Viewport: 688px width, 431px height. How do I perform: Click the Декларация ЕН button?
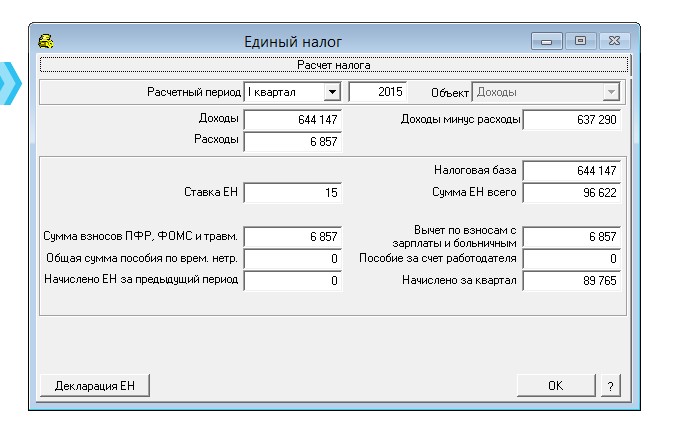(95, 385)
